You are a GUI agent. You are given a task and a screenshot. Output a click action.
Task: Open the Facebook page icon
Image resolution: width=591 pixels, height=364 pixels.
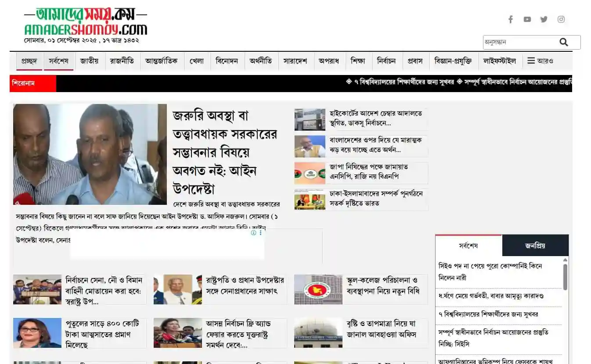(x=511, y=19)
